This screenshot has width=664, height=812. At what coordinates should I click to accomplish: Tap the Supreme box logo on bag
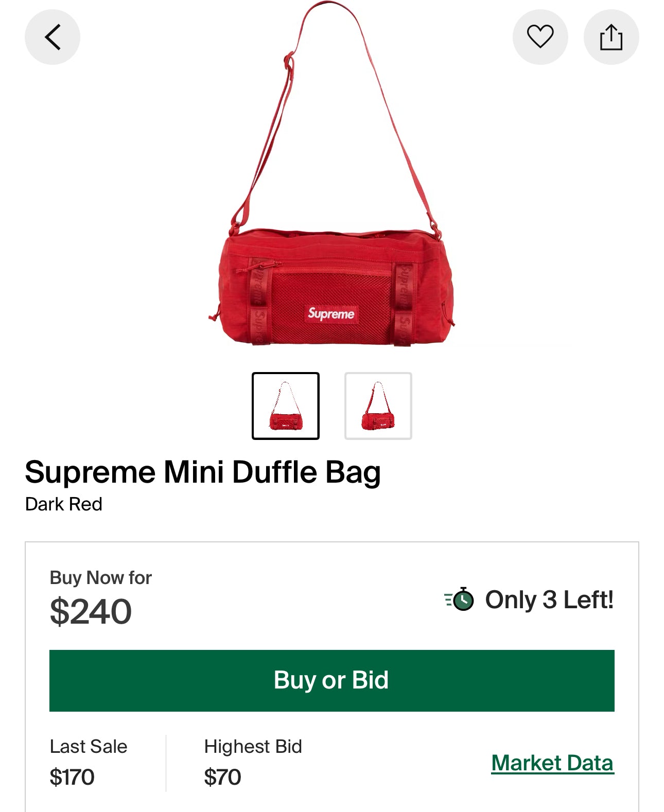click(331, 313)
